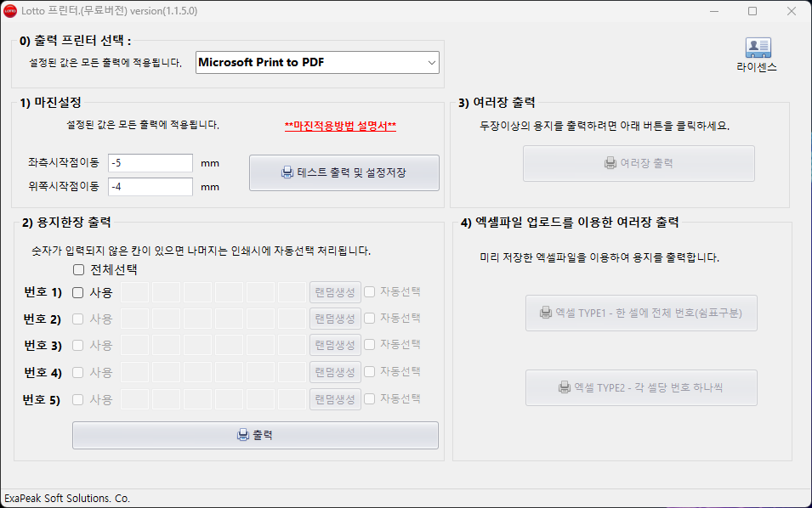Click the Lotto app icon in title bar
This screenshot has width=812, height=508.
coord(10,11)
